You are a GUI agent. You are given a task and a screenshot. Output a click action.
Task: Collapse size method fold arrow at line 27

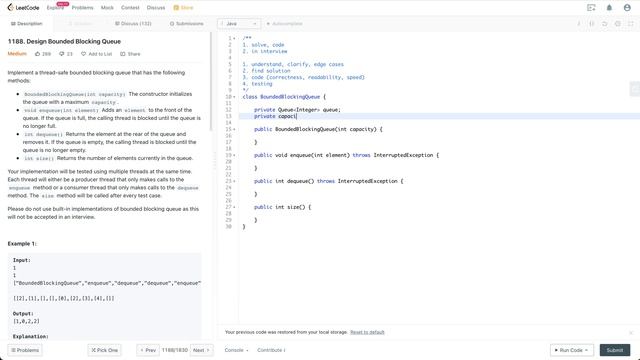(234, 207)
